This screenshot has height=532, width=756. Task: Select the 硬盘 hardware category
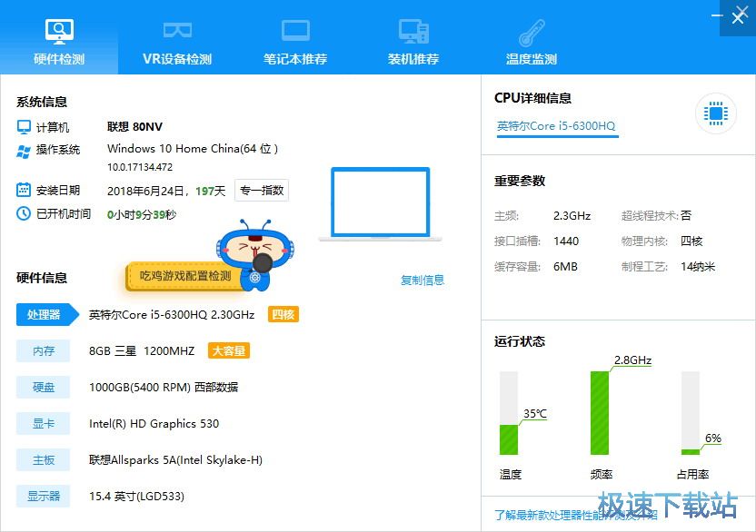pyautogui.click(x=43, y=387)
